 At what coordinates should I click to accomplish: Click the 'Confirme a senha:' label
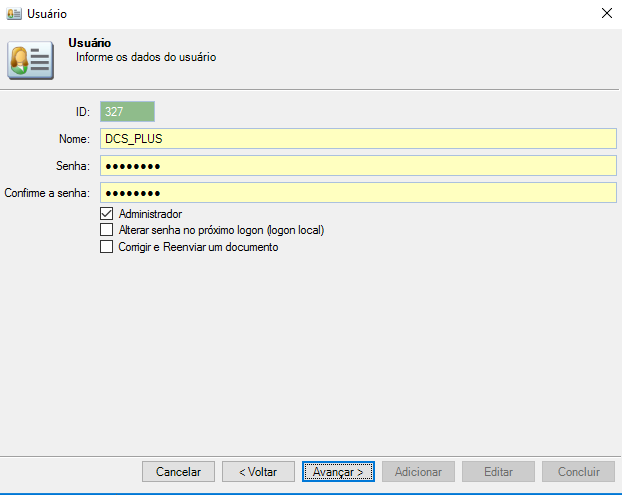[48, 193]
